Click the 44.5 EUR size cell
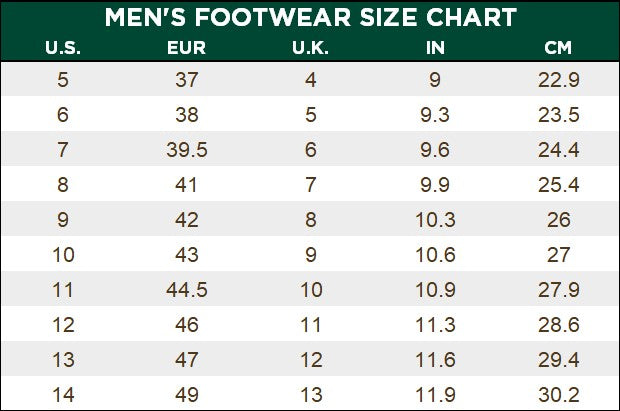Viewport: 620px width, 411px height. click(187, 290)
